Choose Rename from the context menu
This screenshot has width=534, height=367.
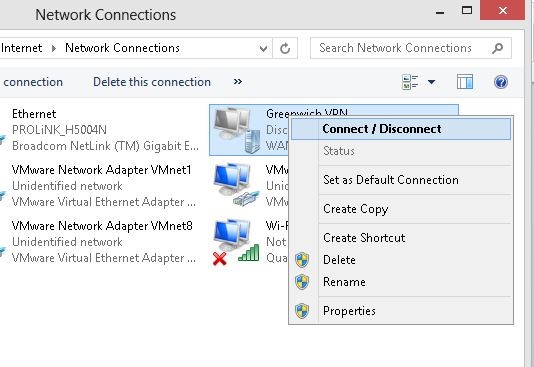[401, 282]
